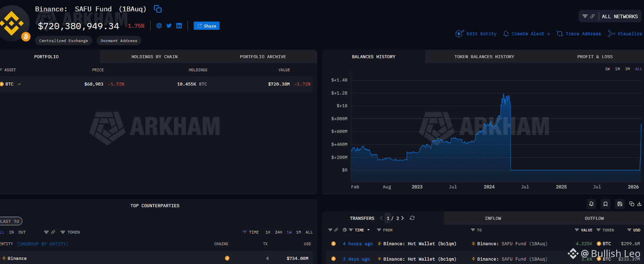This screenshot has height=264, width=644.
Task: Set counterparties time to 24H
Action: (279, 232)
